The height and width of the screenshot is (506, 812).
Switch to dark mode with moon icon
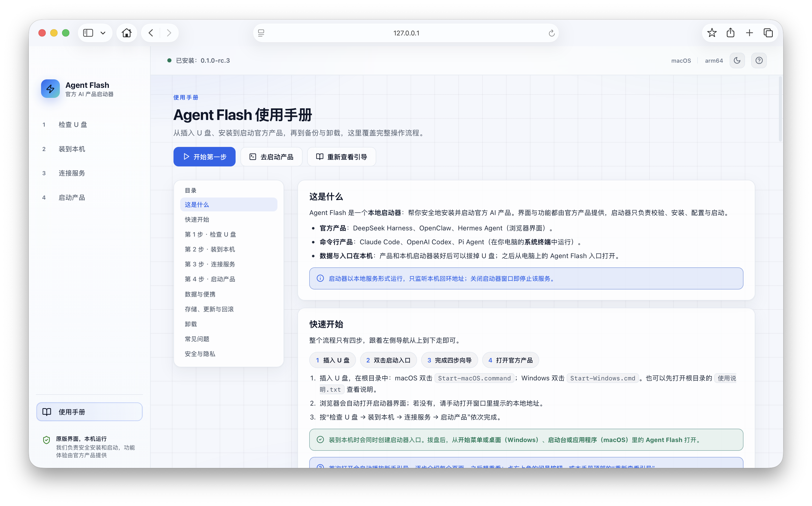(737, 61)
